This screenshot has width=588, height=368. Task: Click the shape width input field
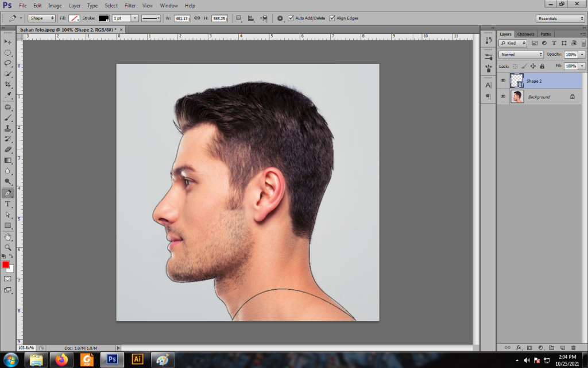(182, 18)
